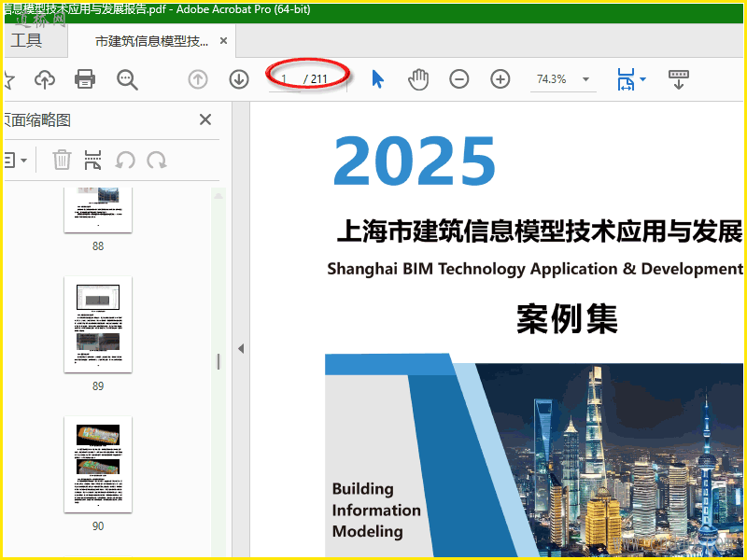Viewport: 747px width, 560px height.
Task: Close the 市建筑信息模型技 document tab
Action: [x=223, y=41]
